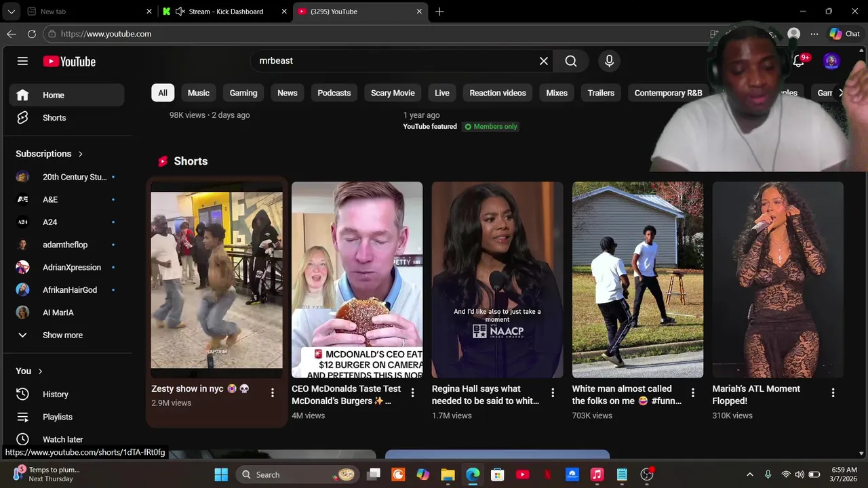The width and height of the screenshot is (868, 488).
Task: Open the Microsoft Store taskbar icon
Action: 498,474
